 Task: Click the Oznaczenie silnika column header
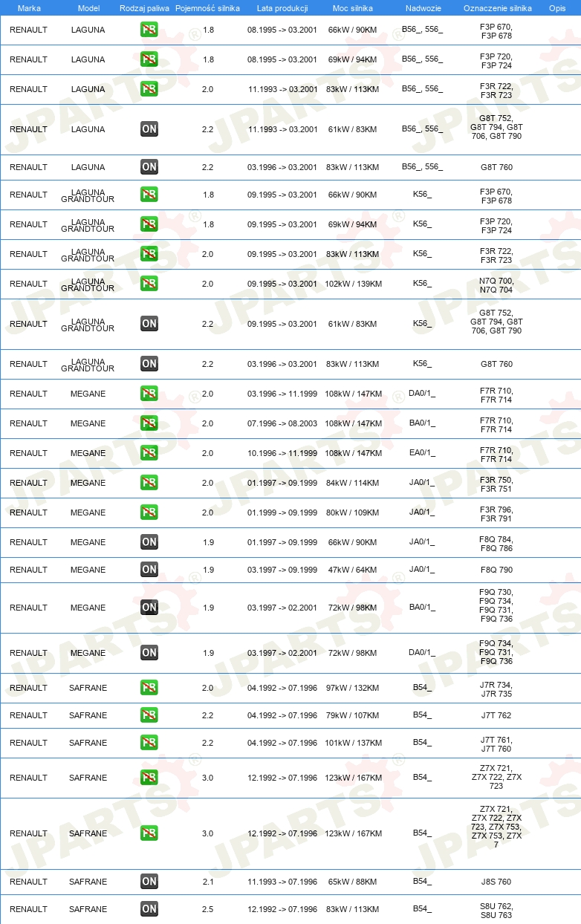click(497, 8)
